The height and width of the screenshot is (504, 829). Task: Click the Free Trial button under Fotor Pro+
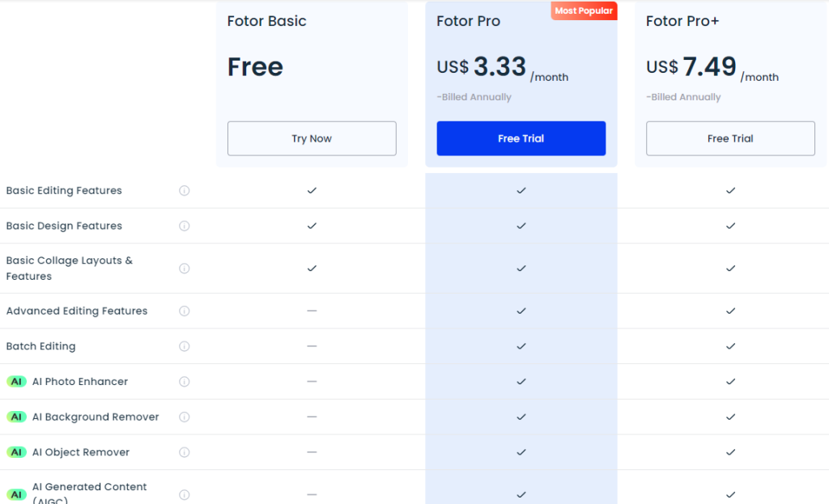(730, 138)
